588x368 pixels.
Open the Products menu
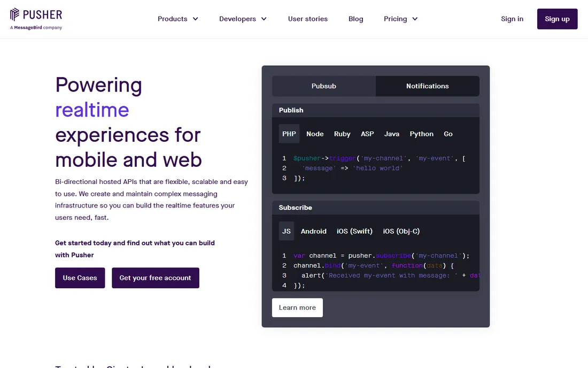(x=178, y=19)
